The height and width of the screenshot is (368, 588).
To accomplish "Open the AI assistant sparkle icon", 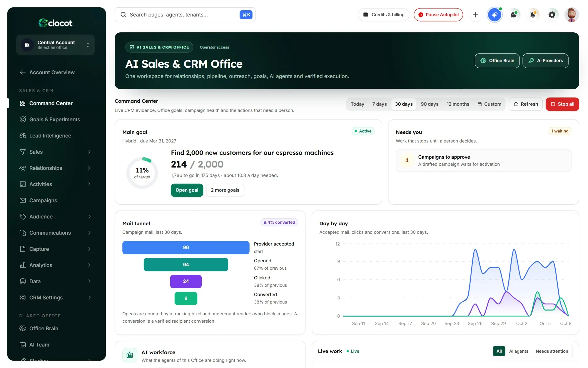I will [x=495, y=15].
